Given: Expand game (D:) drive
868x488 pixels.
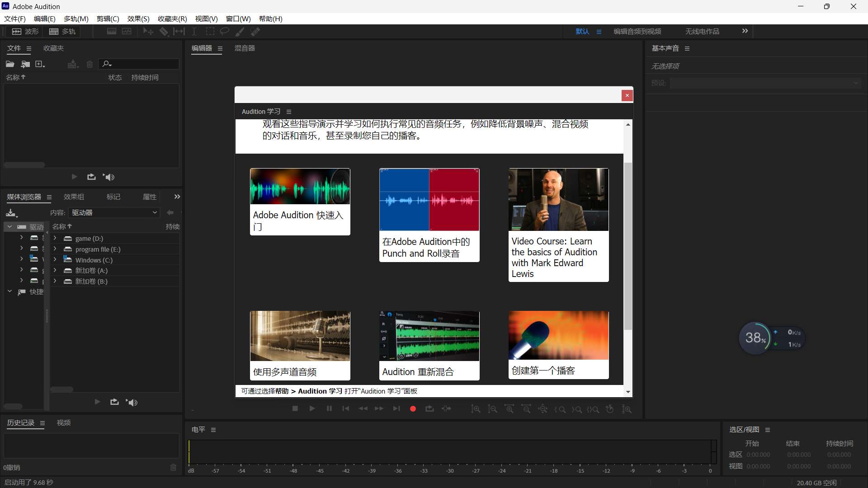Looking at the screenshot, I should click(x=55, y=238).
